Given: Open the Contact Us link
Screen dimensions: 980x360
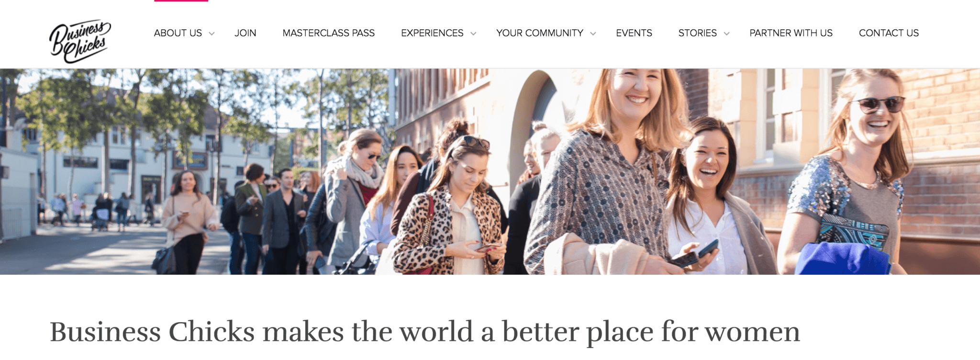Looking at the screenshot, I should coord(889,33).
